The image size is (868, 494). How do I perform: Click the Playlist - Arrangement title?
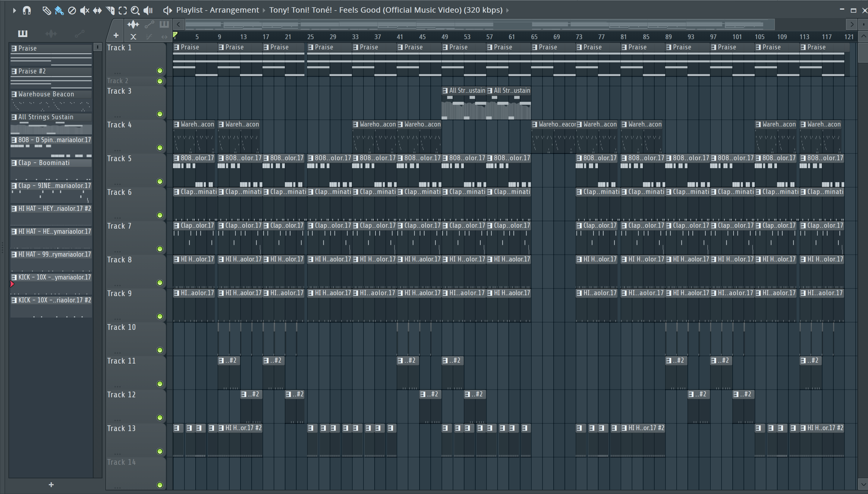[217, 10]
